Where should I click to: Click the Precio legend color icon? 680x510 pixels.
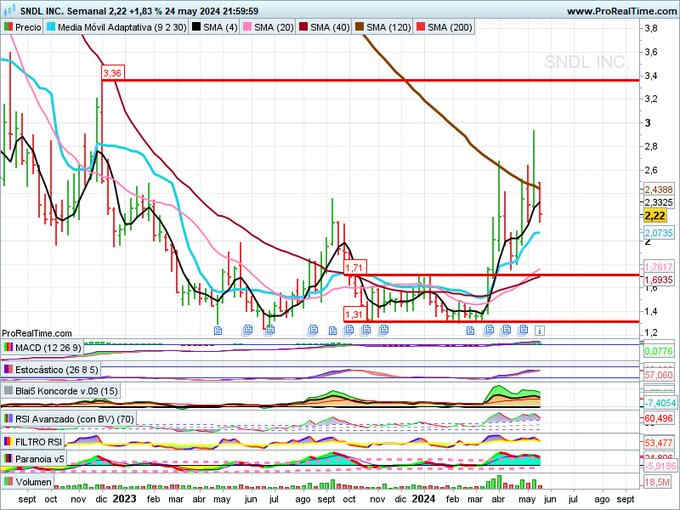(x=8, y=27)
